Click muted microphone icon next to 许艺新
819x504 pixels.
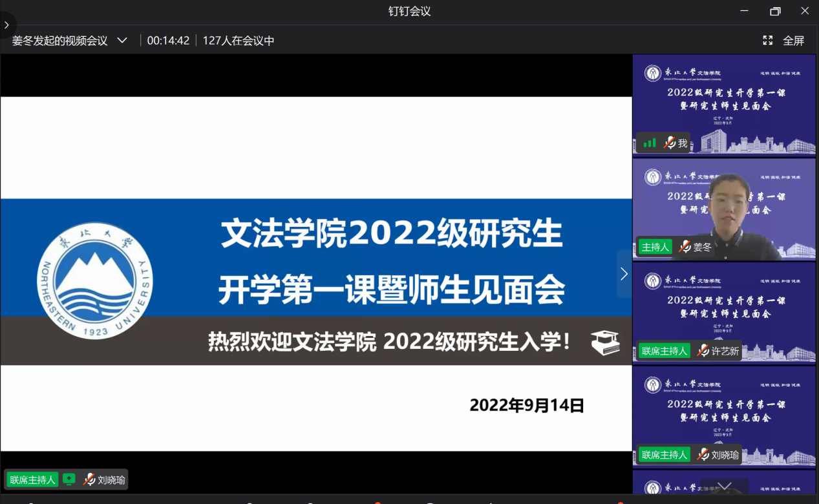(x=703, y=351)
